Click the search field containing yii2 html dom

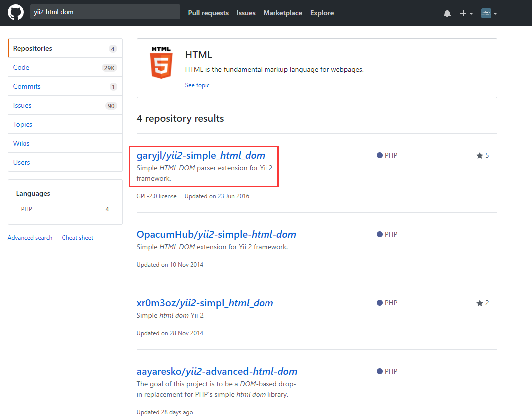pos(105,12)
